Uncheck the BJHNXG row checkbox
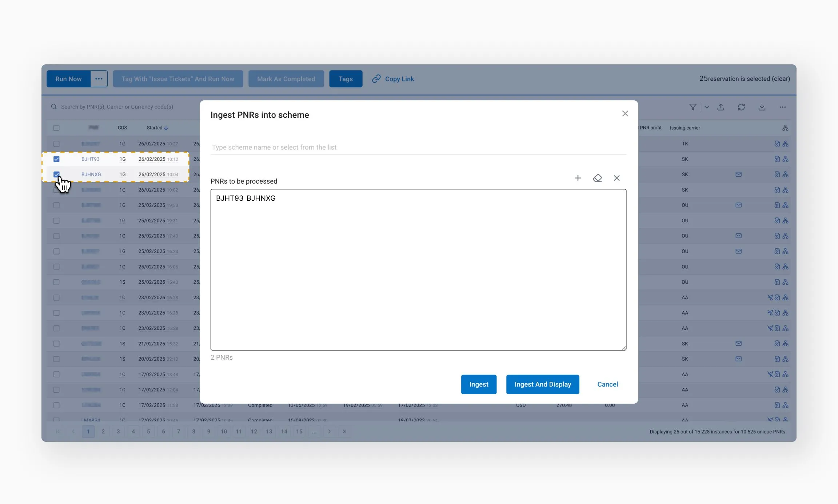Screen dimensions: 838x504 [56, 175]
